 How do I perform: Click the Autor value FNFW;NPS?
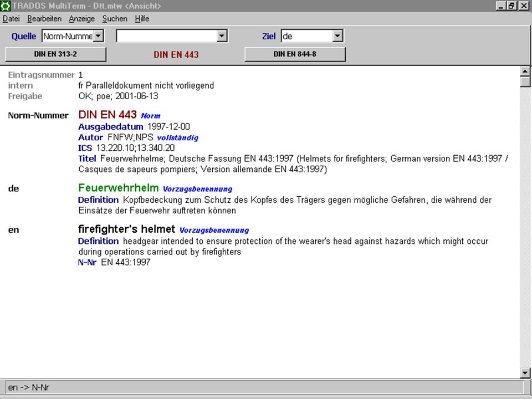pyautogui.click(x=130, y=137)
